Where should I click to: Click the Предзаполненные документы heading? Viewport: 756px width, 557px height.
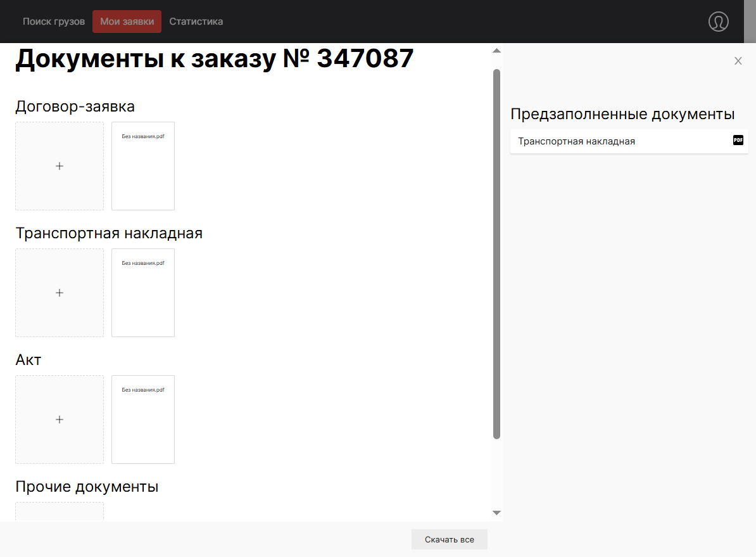pos(622,114)
